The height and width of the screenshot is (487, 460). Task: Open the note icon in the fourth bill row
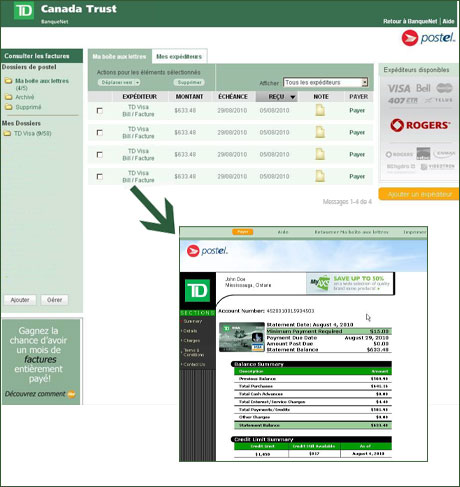point(320,176)
